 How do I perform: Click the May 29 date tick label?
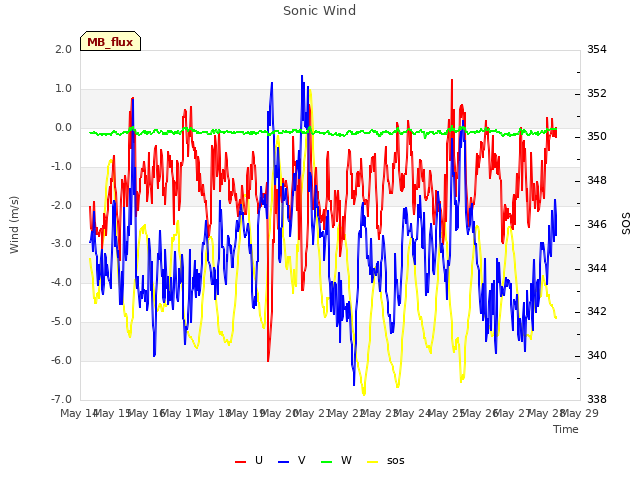point(580,413)
